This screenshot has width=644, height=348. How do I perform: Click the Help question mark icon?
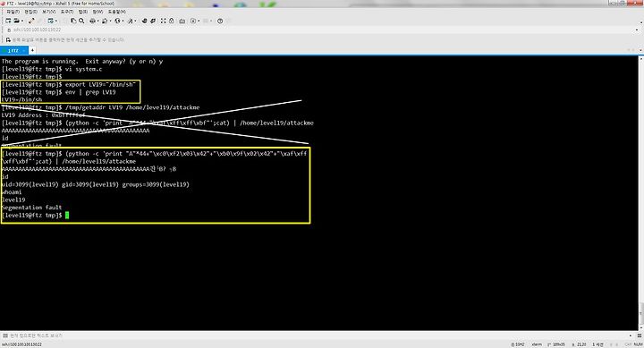click(220, 21)
